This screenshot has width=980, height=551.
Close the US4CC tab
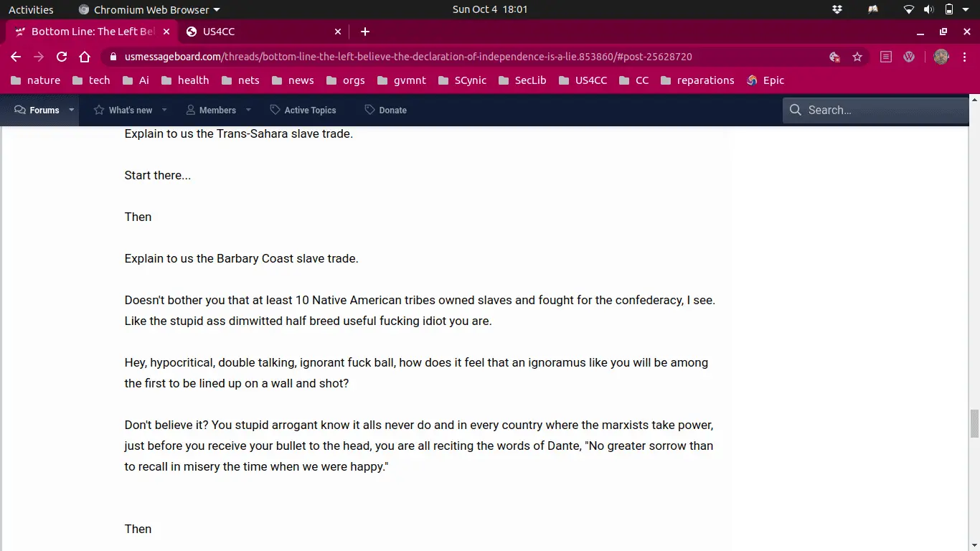[x=339, y=32]
